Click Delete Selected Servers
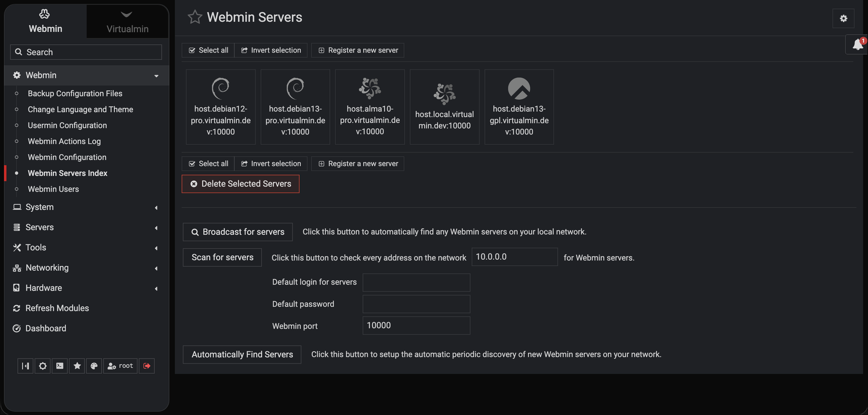This screenshot has height=415, width=868. pos(241,184)
